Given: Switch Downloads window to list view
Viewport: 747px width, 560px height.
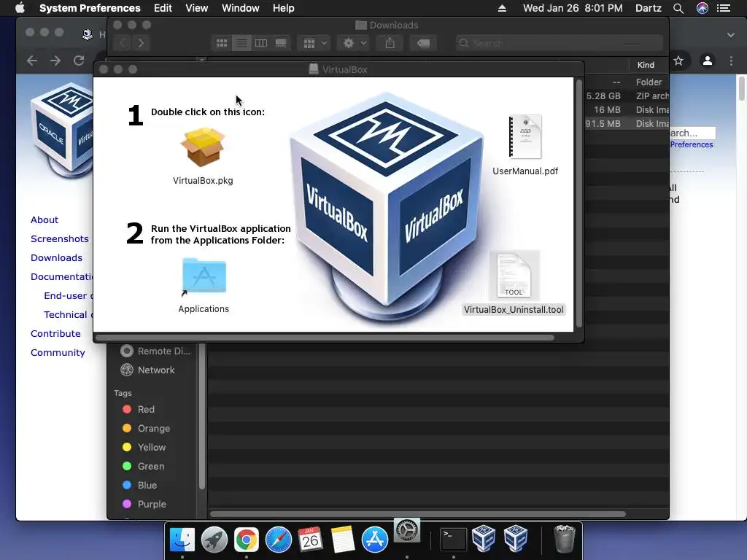Looking at the screenshot, I should pos(241,43).
